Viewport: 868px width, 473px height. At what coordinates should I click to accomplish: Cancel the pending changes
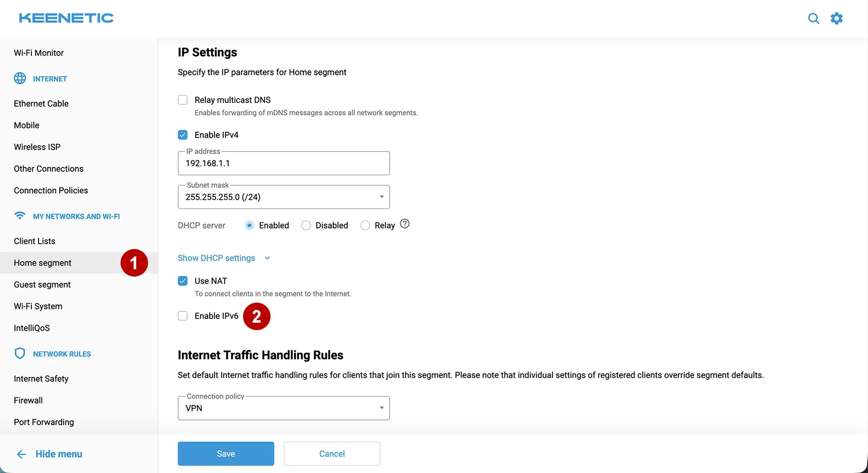click(x=332, y=454)
